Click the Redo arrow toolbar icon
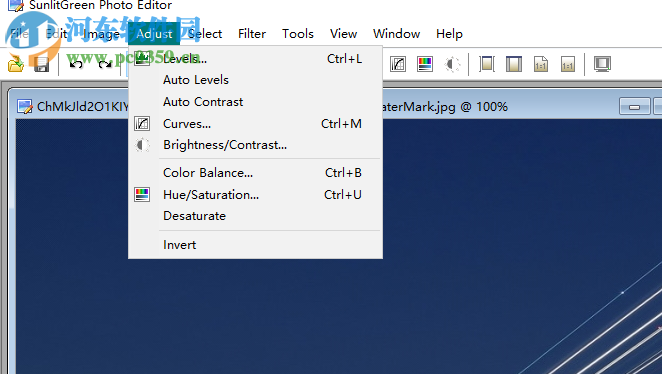 [x=104, y=64]
